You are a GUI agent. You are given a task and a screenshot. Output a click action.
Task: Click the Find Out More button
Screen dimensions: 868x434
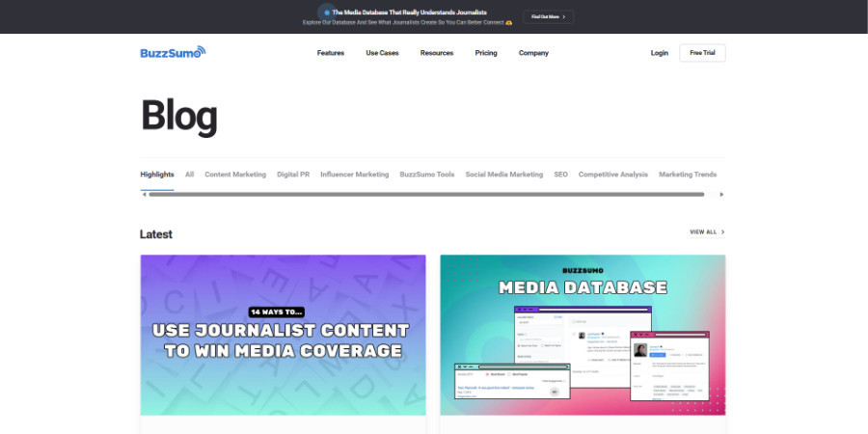pyautogui.click(x=548, y=17)
